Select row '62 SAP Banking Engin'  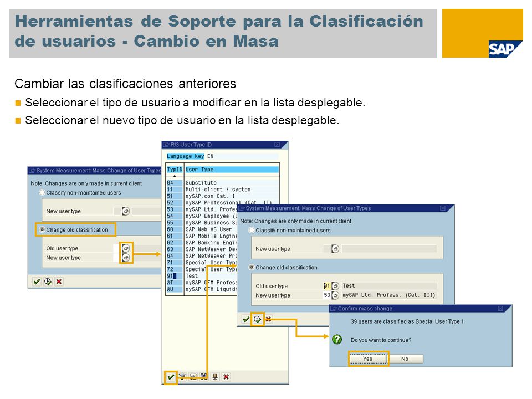[202, 243]
